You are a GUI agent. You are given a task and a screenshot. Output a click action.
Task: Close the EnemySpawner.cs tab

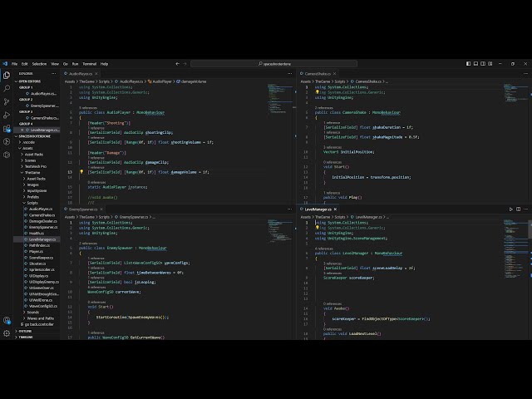pos(101,209)
